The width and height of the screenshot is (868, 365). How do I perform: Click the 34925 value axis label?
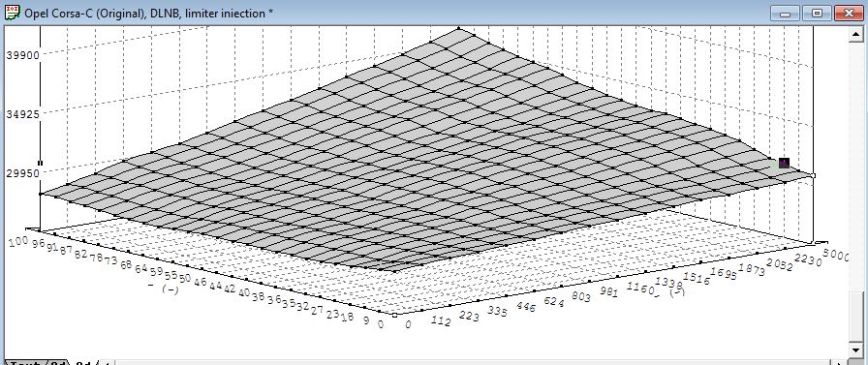(22, 114)
